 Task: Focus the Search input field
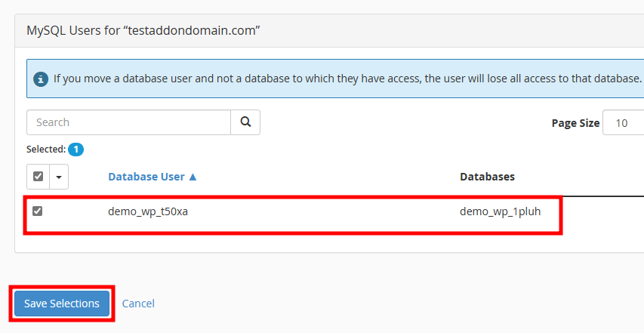pyautogui.click(x=128, y=122)
